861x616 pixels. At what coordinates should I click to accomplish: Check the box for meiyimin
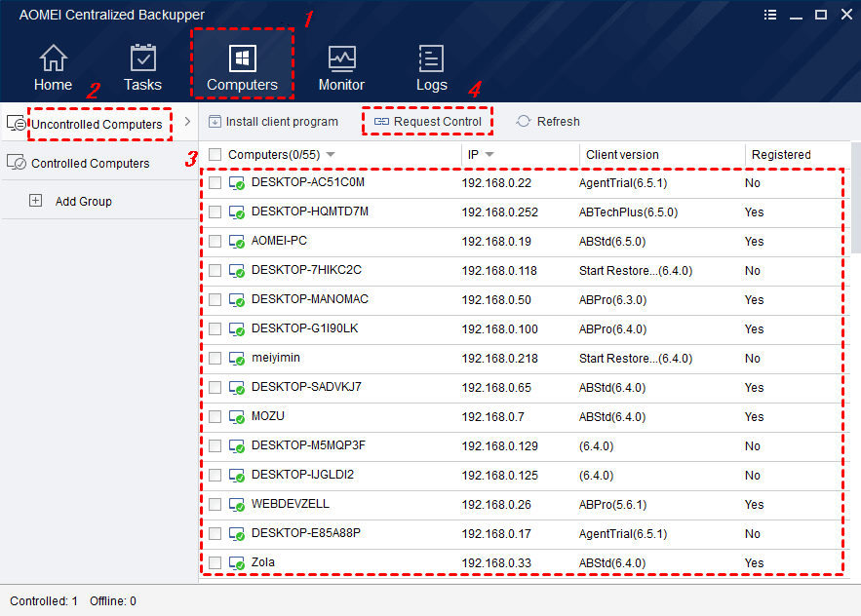[215, 359]
